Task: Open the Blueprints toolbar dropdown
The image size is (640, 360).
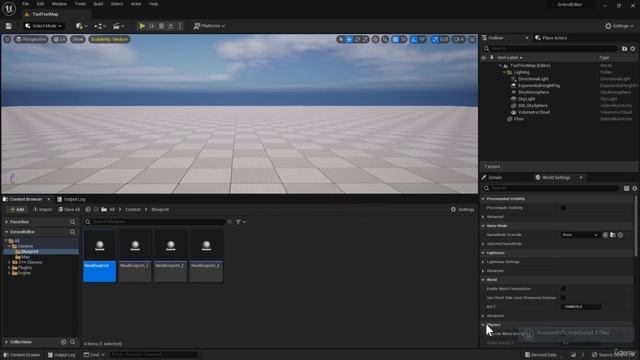Action: (x=100, y=26)
